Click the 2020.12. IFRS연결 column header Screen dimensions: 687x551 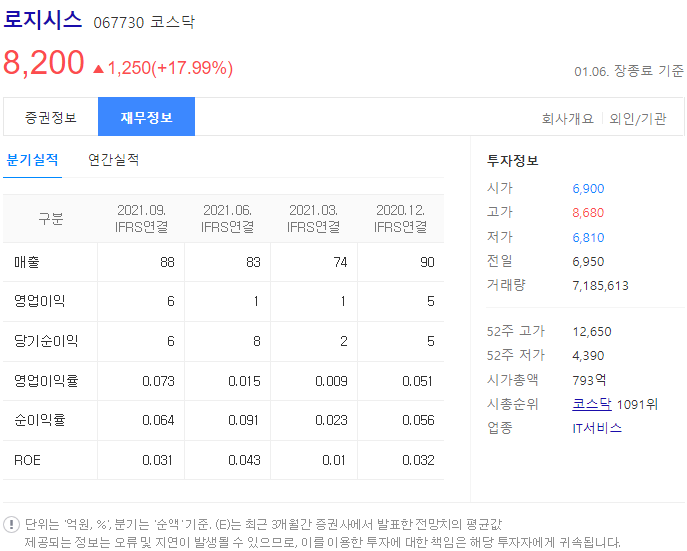coord(400,218)
